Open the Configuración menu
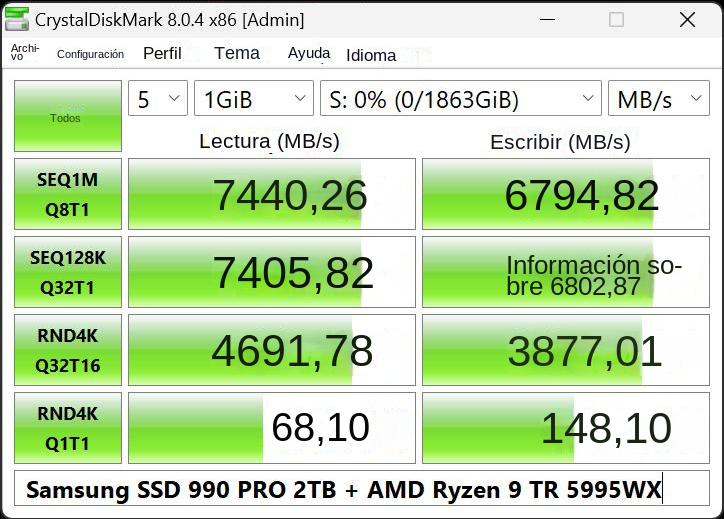Image resolution: width=724 pixels, height=519 pixels. click(x=90, y=54)
